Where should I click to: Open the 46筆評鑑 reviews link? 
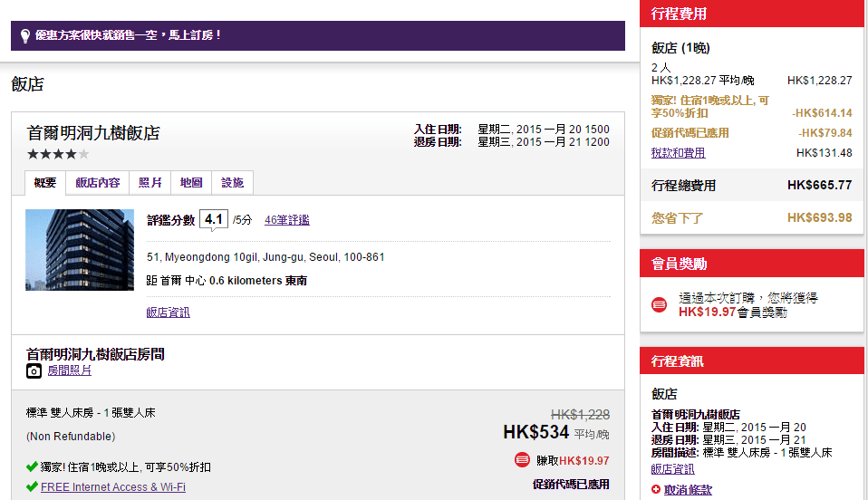(286, 220)
